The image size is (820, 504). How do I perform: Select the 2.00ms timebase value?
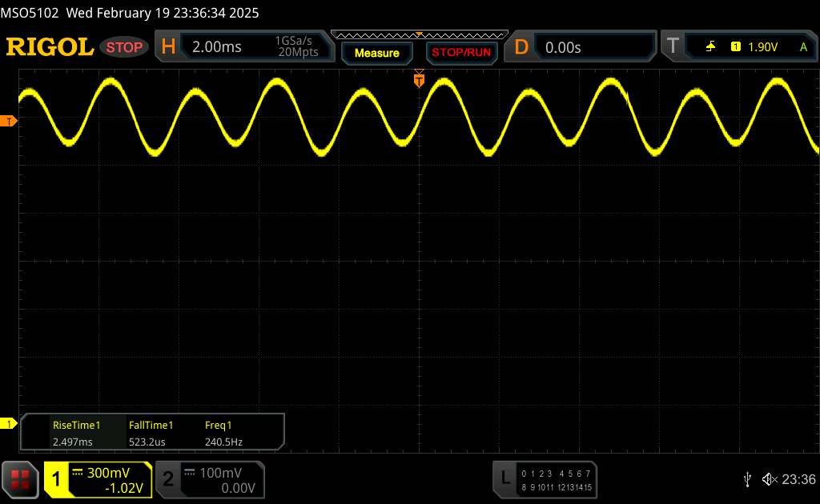click(216, 47)
